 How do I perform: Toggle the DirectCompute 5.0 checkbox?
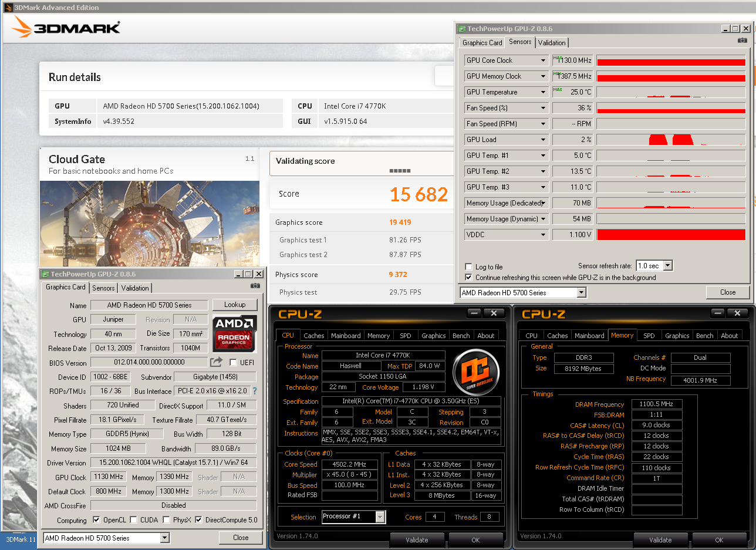coord(198,520)
